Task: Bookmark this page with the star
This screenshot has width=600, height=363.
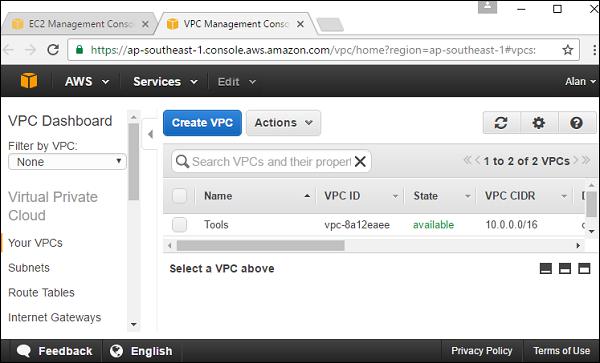Action: [568, 50]
